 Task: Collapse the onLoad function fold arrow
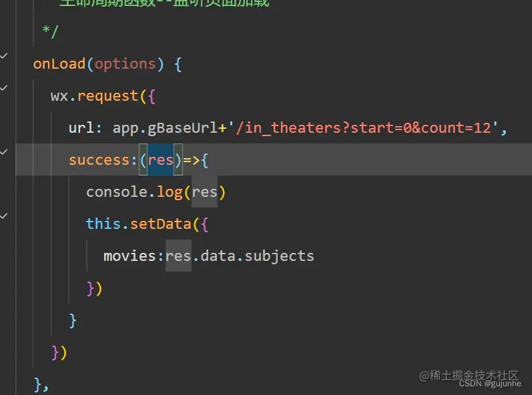(x=4, y=56)
